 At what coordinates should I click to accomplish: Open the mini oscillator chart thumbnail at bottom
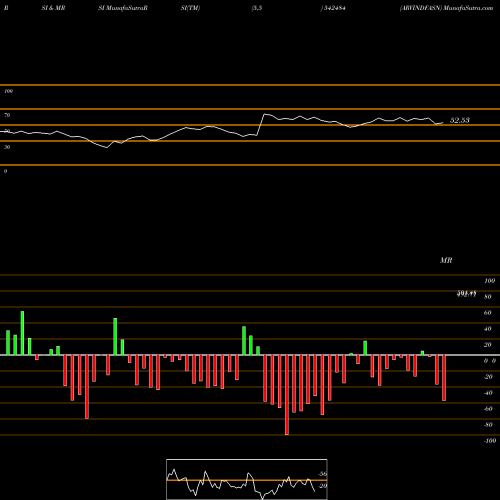(x=247, y=479)
